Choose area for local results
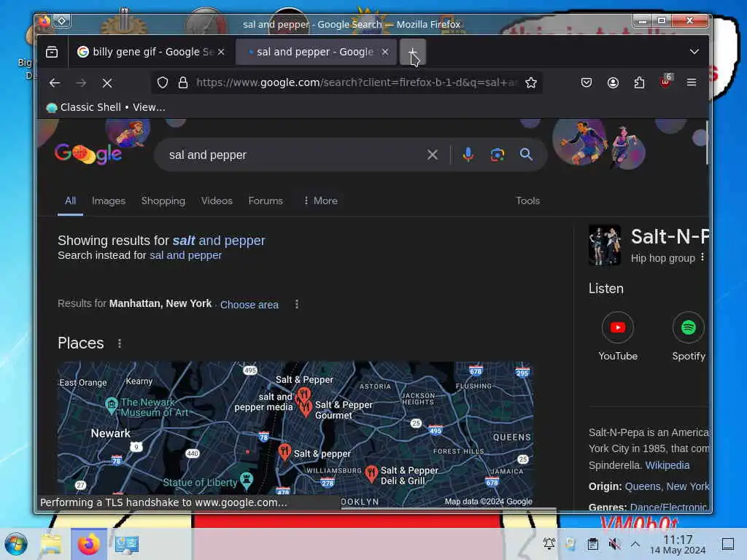The image size is (747, 560). pos(249,305)
